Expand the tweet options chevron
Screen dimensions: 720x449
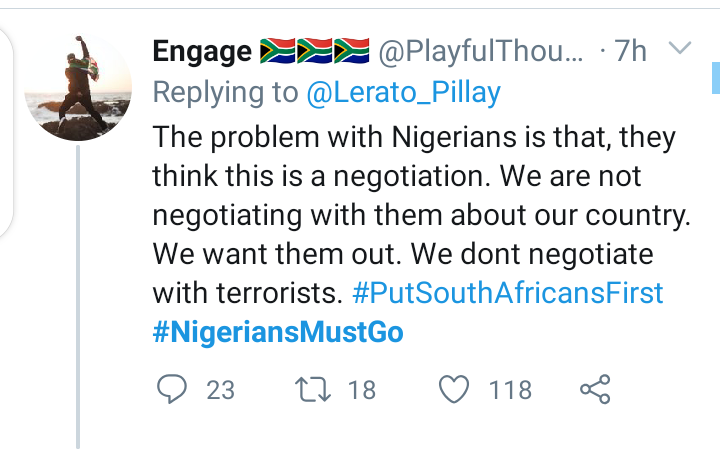(679, 49)
